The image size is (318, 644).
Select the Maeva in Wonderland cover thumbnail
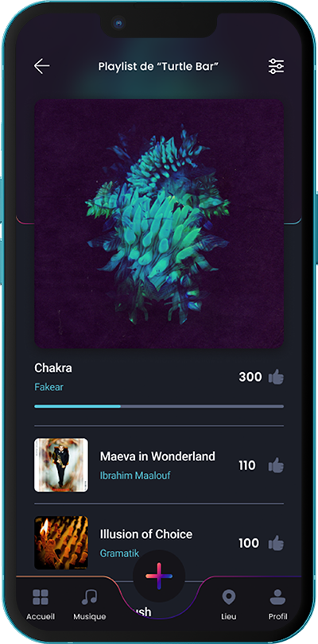coord(60,465)
